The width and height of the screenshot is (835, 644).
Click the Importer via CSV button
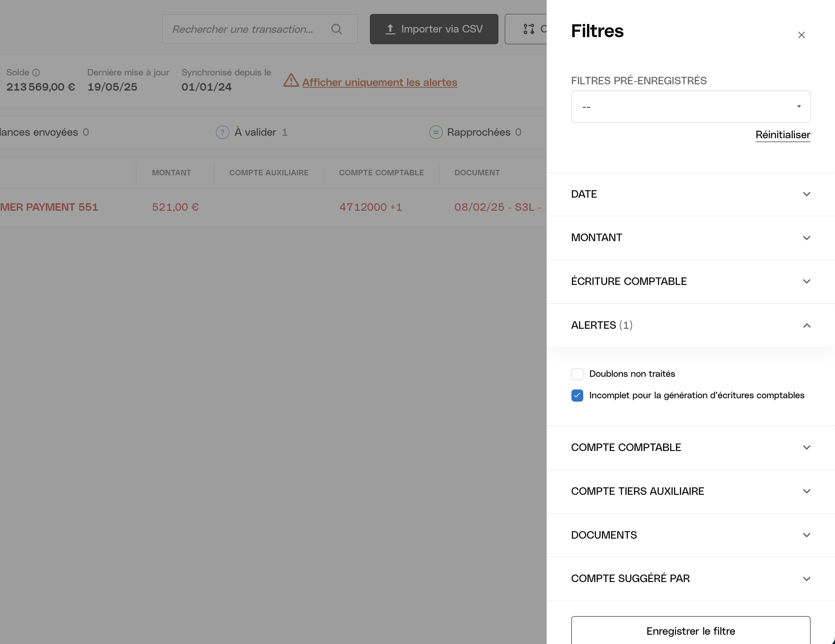[434, 29]
